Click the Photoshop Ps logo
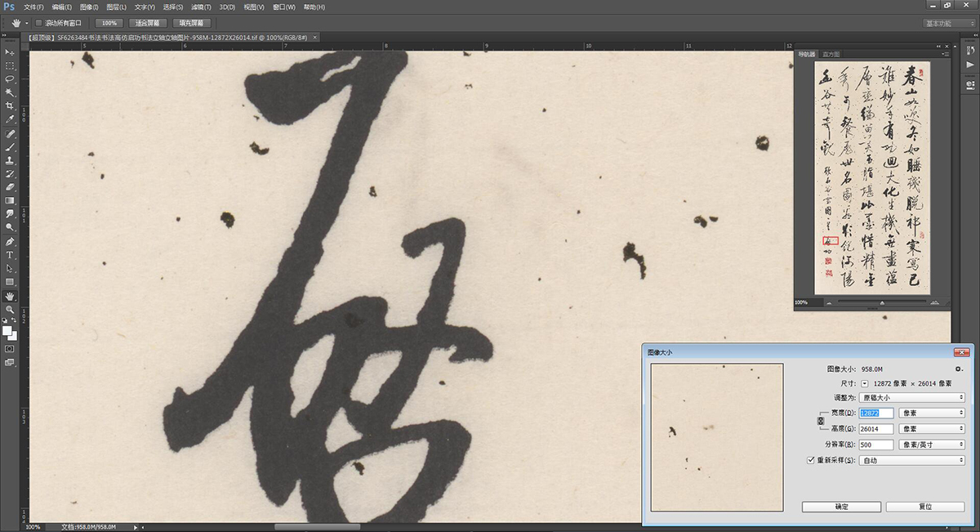 pyautogui.click(x=9, y=7)
